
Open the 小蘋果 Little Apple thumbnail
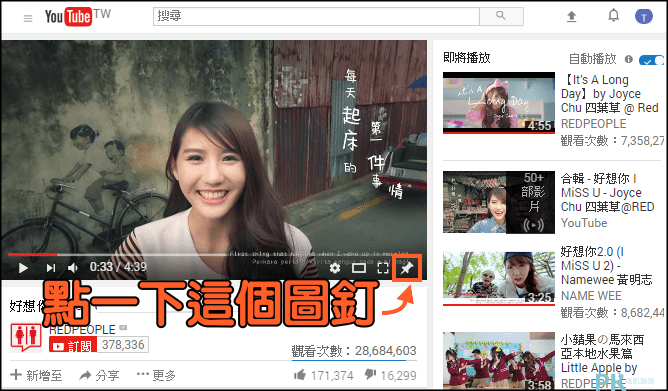pos(499,360)
